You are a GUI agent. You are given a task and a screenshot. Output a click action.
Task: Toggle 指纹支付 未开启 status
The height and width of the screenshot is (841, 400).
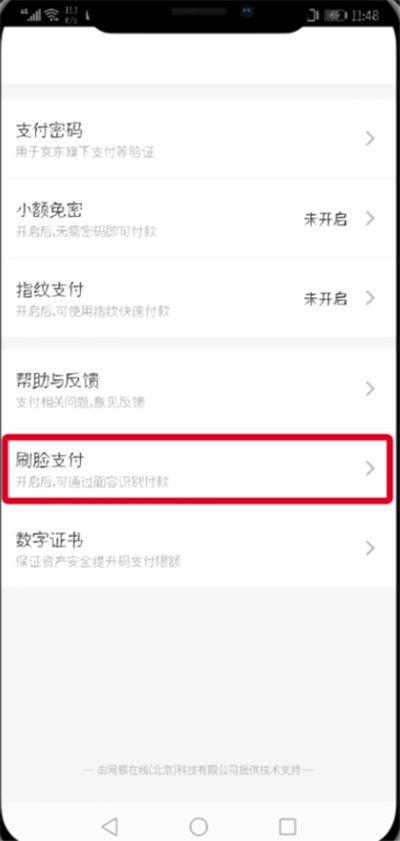pyautogui.click(x=325, y=298)
